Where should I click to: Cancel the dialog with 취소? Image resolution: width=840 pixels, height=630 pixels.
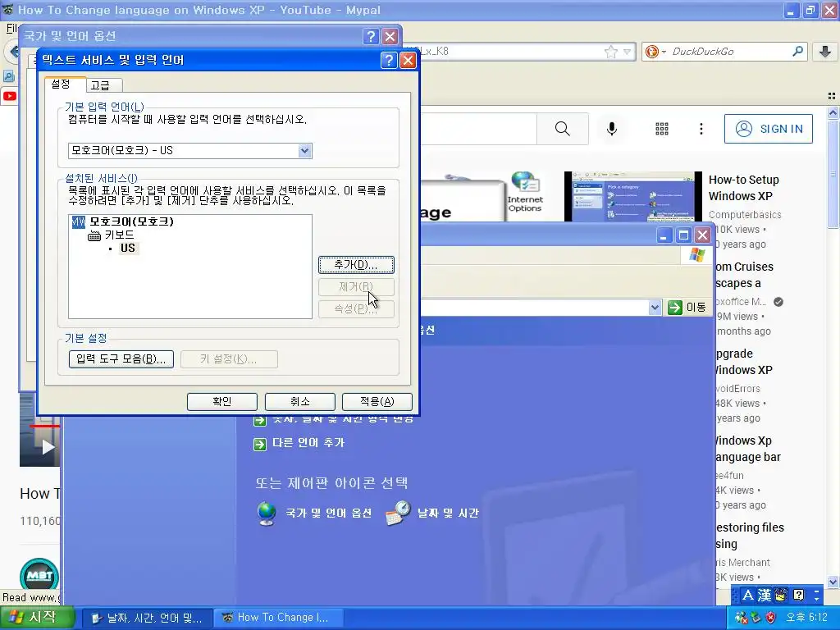point(300,401)
